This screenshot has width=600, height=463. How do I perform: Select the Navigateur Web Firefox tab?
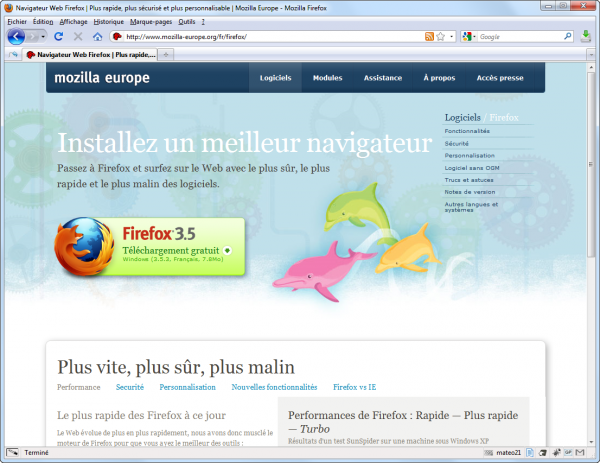click(x=91, y=55)
